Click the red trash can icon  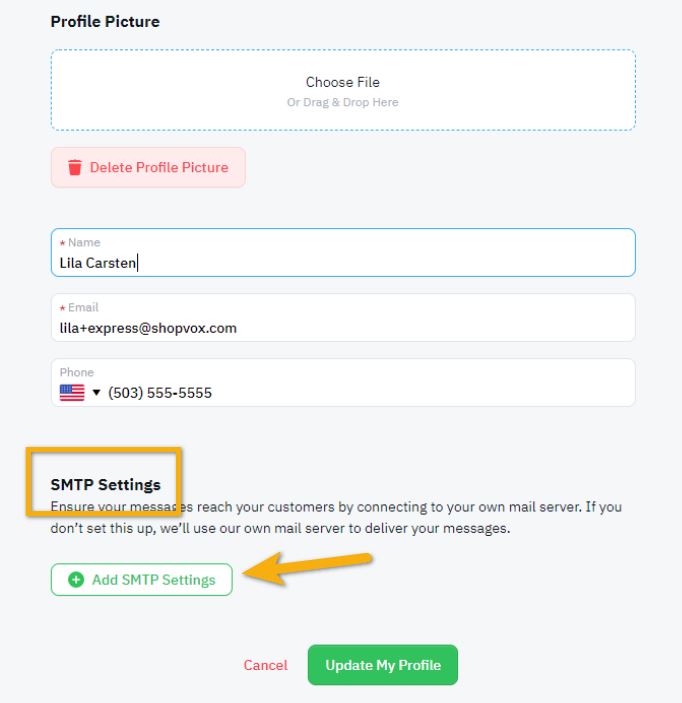[75, 167]
